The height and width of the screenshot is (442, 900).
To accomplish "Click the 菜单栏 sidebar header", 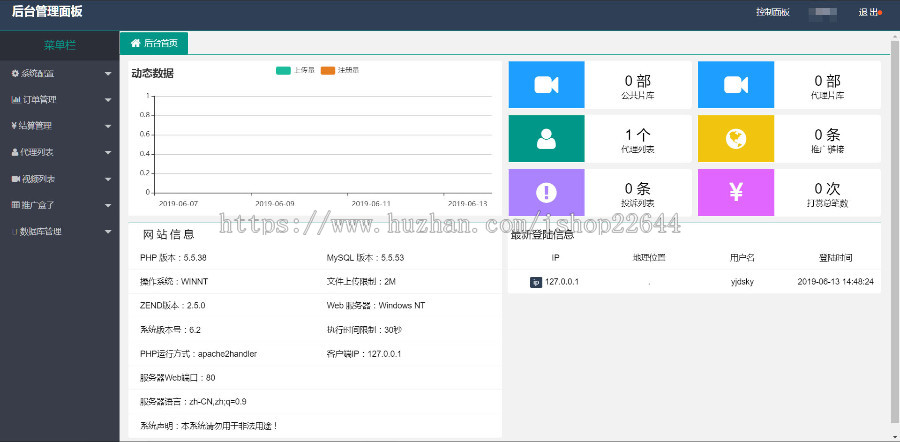I will pos(60,45).
